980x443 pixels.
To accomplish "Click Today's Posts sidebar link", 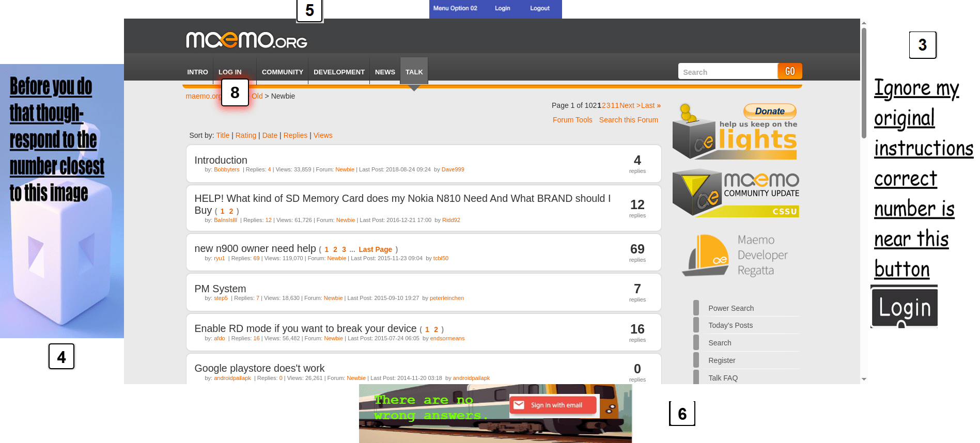I will (x=730, y=325).
